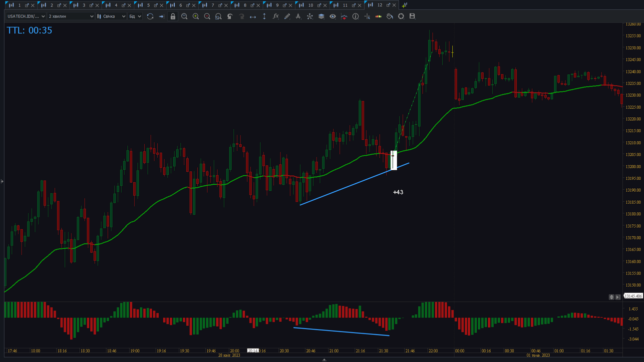Click the +43 label on chart
Viewport: 644px width, 362px height.
(x=398, y=192)
